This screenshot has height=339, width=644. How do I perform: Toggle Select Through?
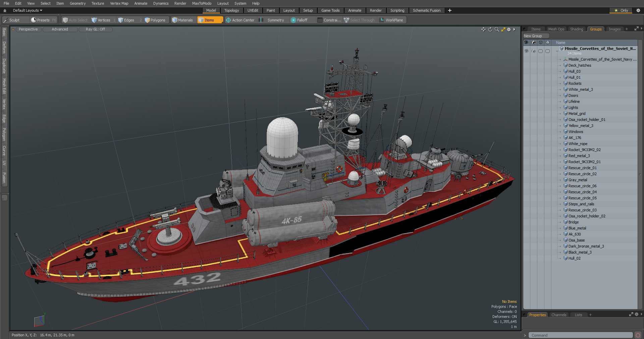click(x=360, y=20)
